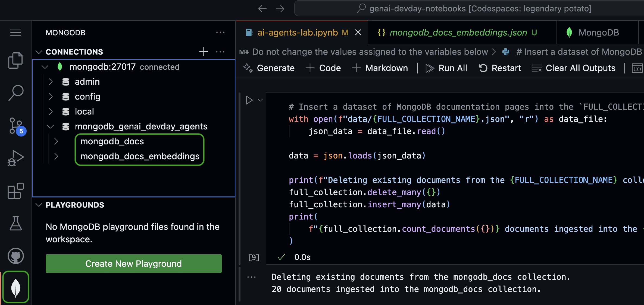Viewport: 644px width, 305px height.
Task: Open the Run and Debug view
Action: (x=16, y=158)
